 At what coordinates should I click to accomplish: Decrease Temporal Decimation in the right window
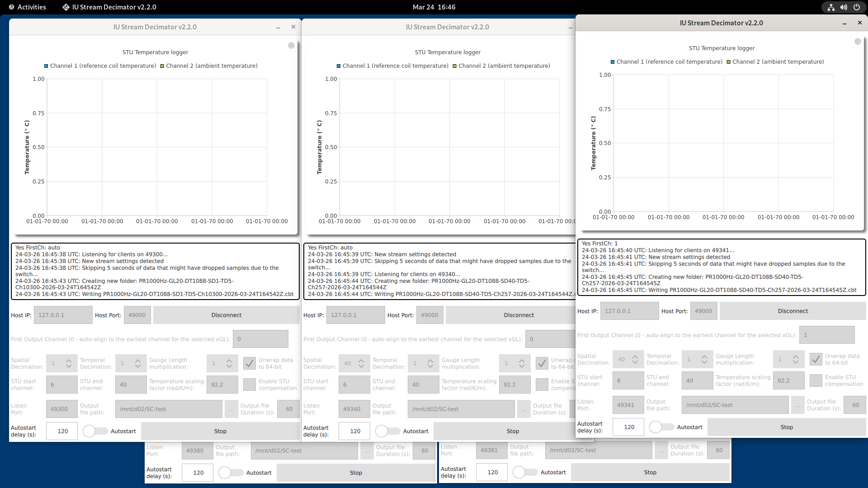pyautogui.click(x=704, y=362)
